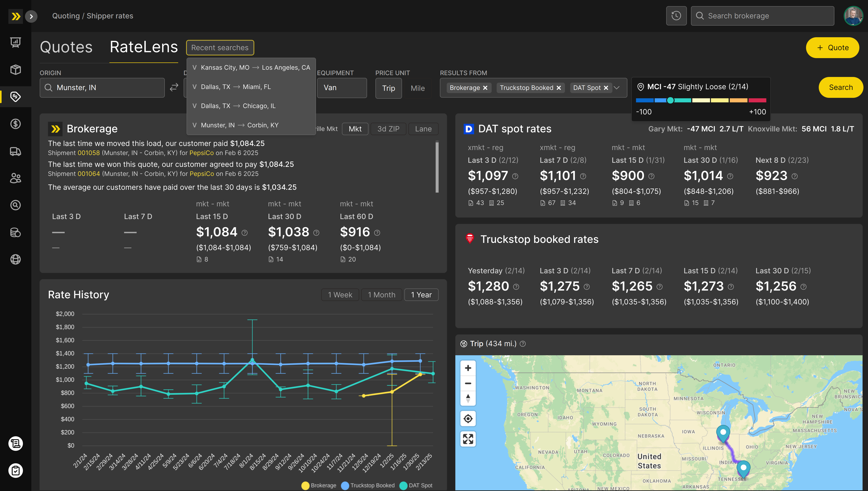868x491 pixels.
Task: Switch Rate History chart to 1 Month
Action: point(381,294)
